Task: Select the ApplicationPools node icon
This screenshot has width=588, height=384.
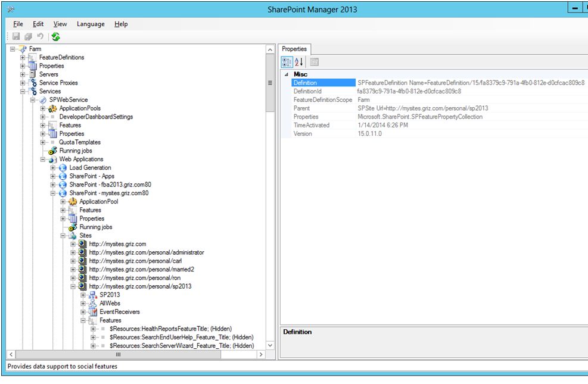Action: click(x=52, y=108)
